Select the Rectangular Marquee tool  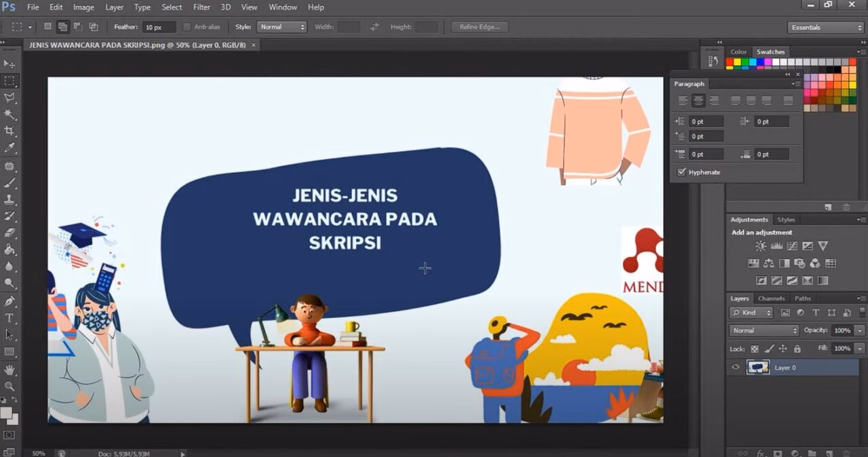(x=9, y=81)
